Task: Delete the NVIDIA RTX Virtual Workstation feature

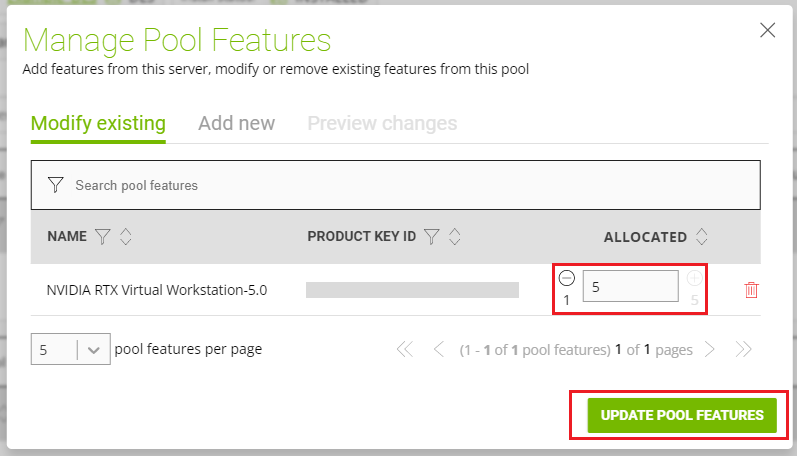Action: pos(751,290)
